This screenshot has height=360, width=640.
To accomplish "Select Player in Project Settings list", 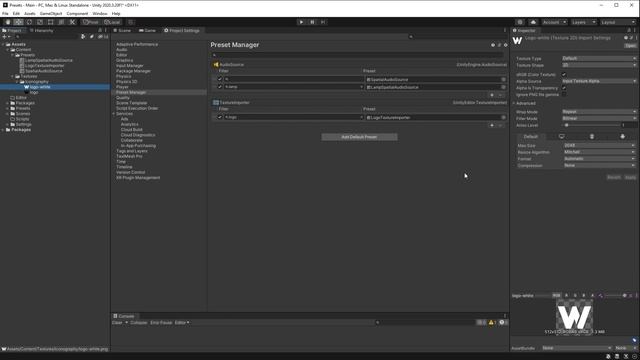I will (122, 87).
